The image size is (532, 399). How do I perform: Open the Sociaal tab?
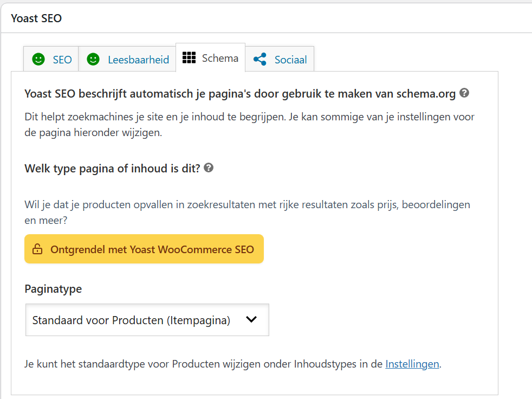(280, 59)
